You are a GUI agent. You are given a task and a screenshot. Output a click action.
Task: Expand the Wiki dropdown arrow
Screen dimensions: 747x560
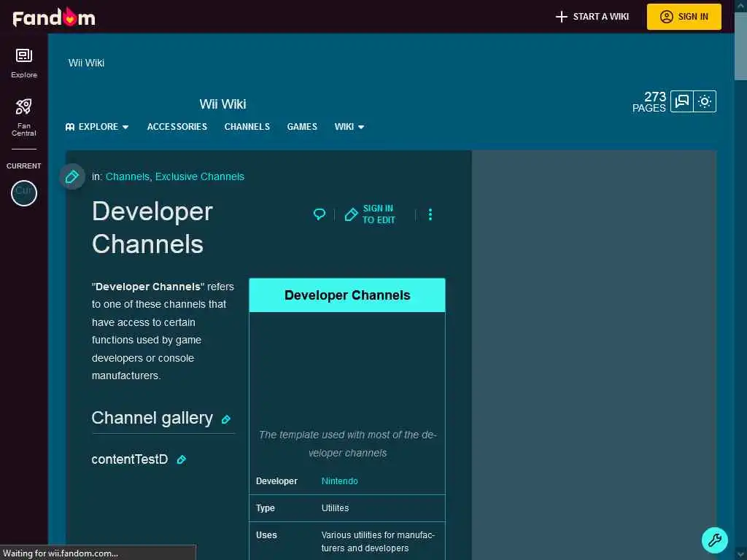pyautogui.click(x=360, y=127)
